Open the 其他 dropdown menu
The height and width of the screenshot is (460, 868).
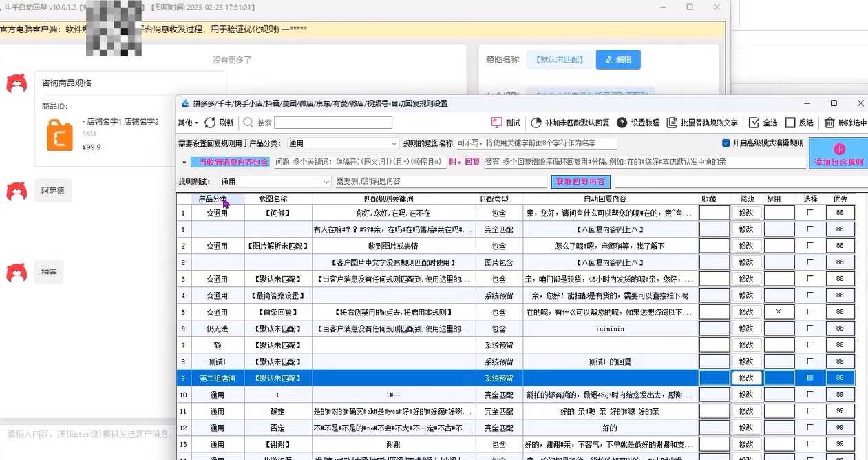(188, 123)
